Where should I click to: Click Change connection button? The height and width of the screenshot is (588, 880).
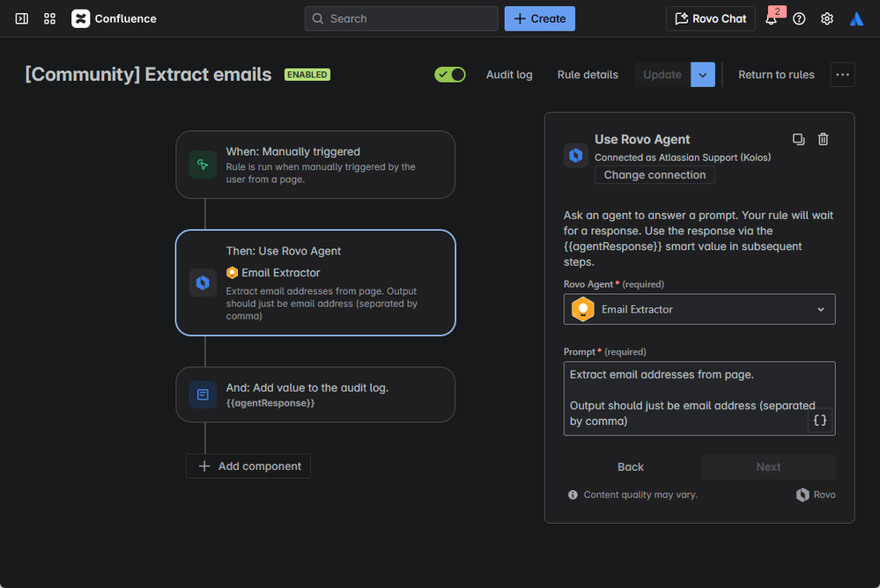coord(654,175)
